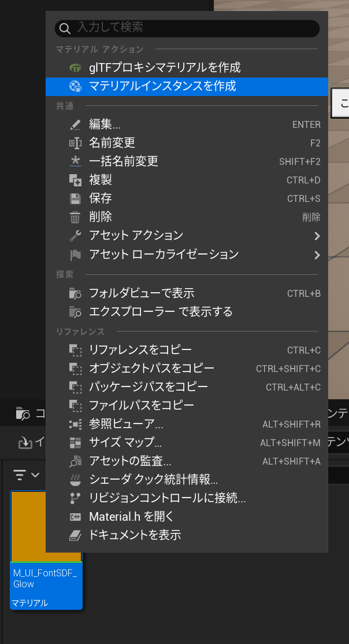
Task: Click the pencil icon beside 編集
Action: coord(75,124)
